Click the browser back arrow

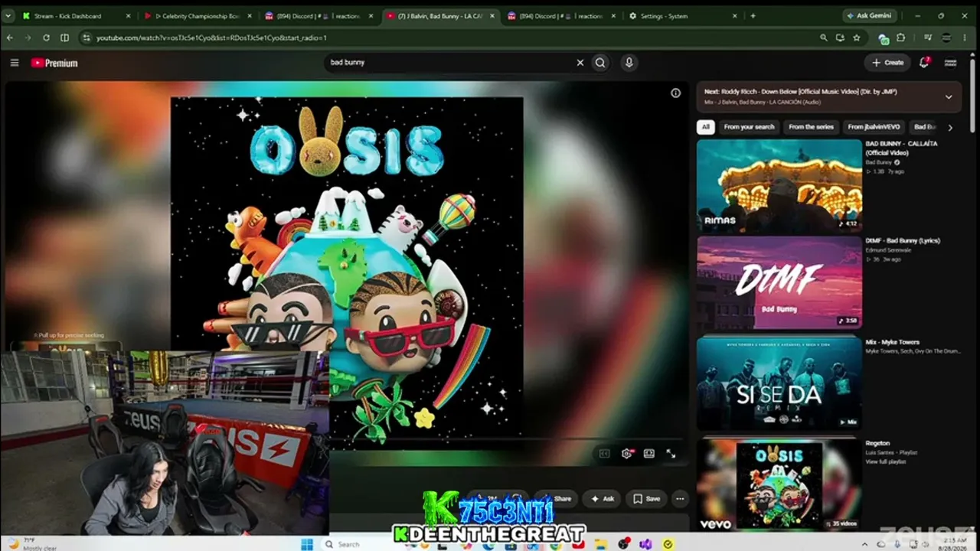pyautogui.click(x=10, y=37)
